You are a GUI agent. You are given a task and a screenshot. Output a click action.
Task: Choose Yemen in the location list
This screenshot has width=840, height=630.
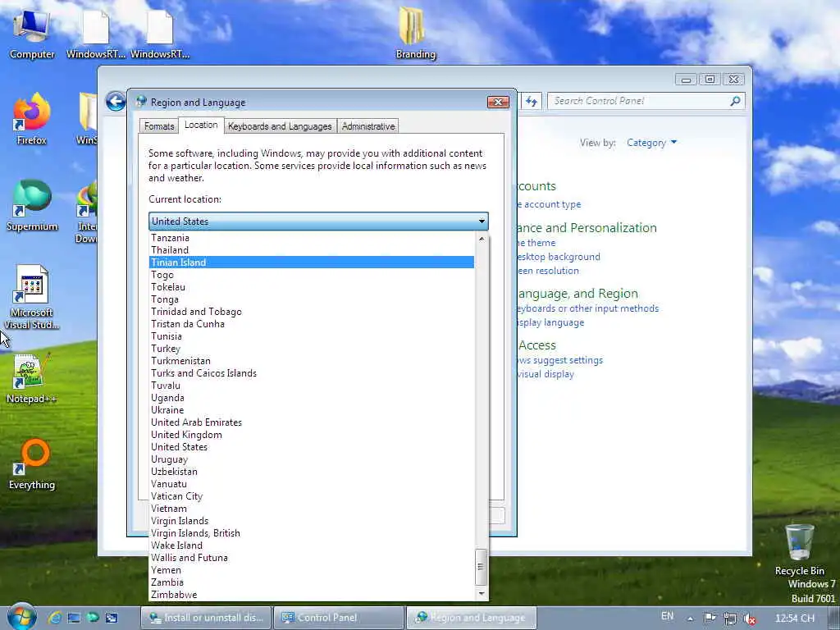pos(311,571)
